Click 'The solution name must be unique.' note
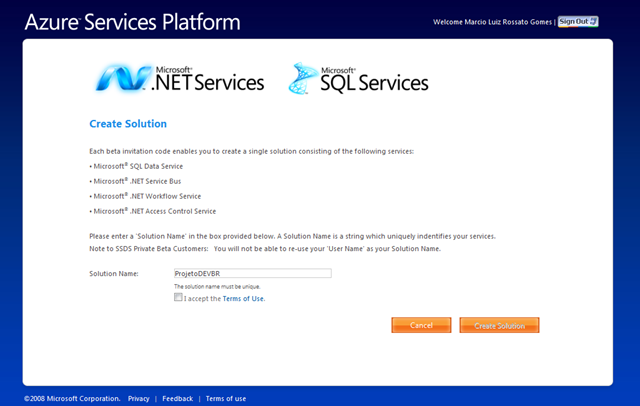This screenshot has height=406, width=640. pos(217,286)
